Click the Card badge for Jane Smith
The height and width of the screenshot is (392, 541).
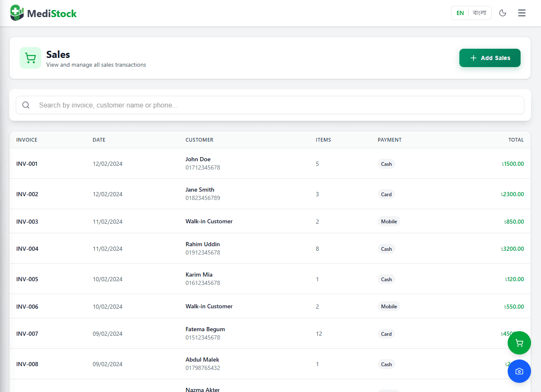pos(386,194)
